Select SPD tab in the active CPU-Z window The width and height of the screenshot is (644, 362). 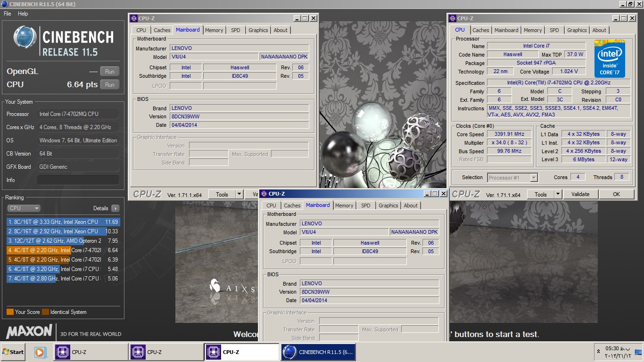(x=366, y=206)
